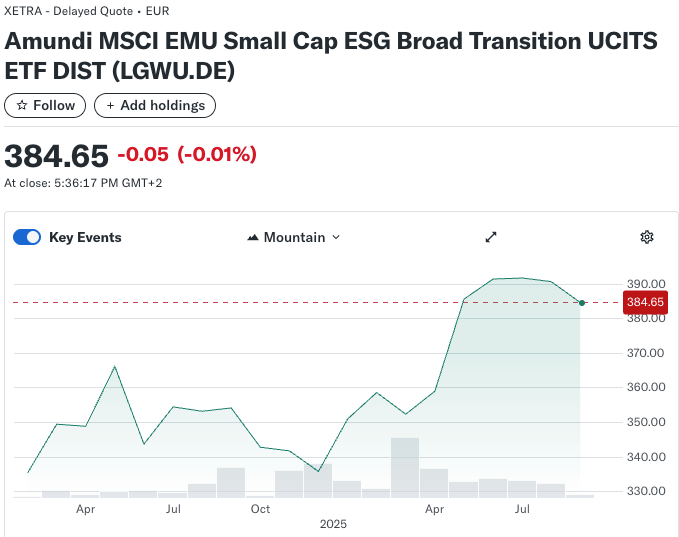679x537 pixels.
Task: Click the chevron next to Mountain
Action: point(336,238)
